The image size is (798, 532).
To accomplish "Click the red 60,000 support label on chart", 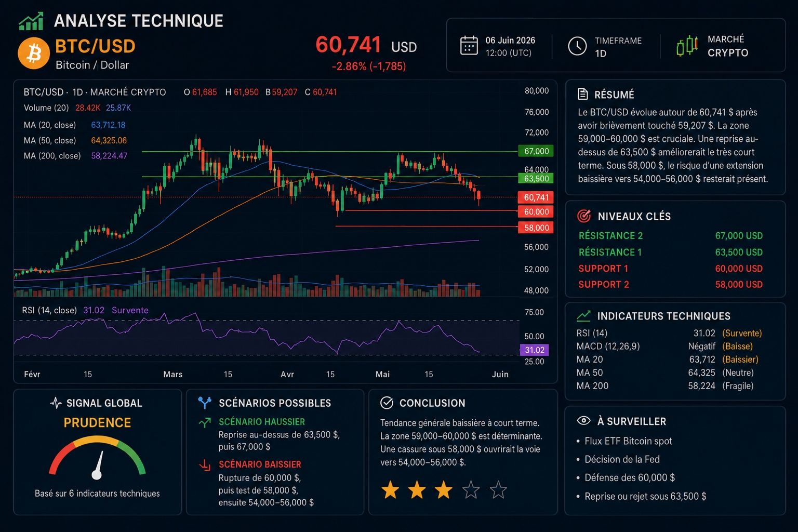I will 536,211.
